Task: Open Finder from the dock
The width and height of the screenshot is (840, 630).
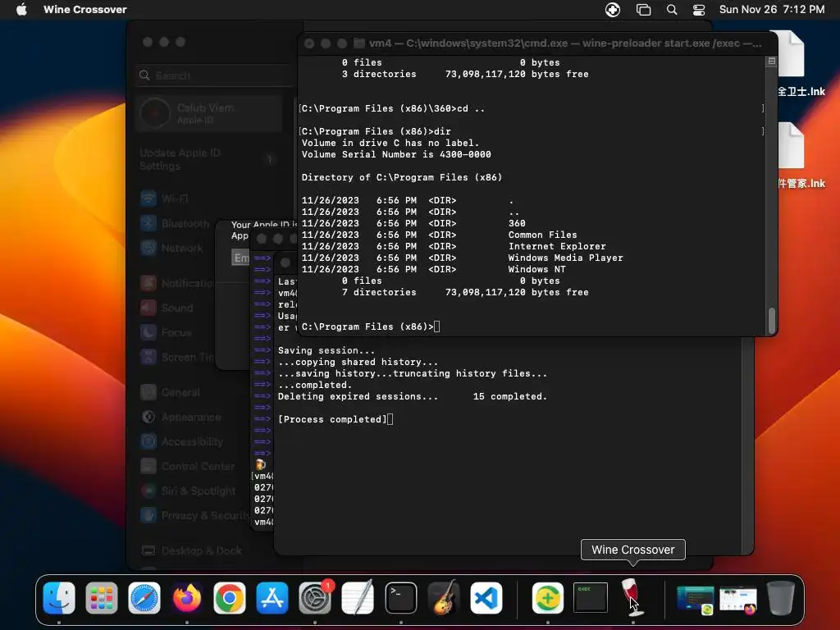Action: [59, 598]
